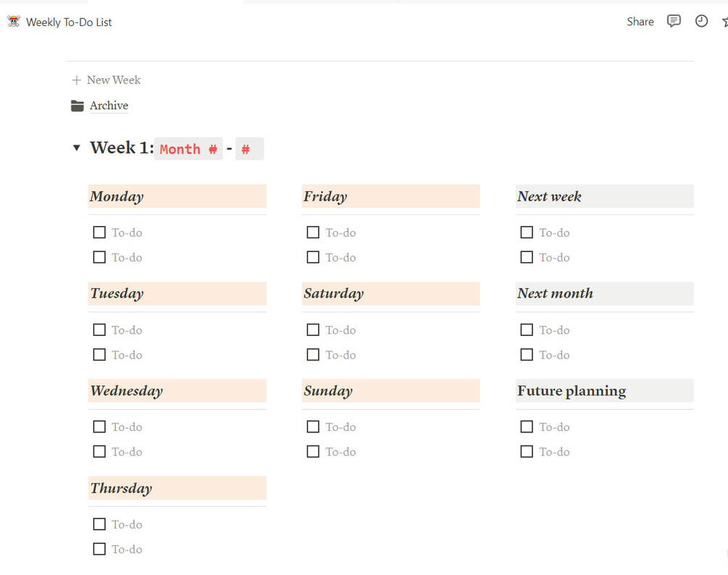
Task: Check the first Monday to-do checkbox
Action: point(99,232)
